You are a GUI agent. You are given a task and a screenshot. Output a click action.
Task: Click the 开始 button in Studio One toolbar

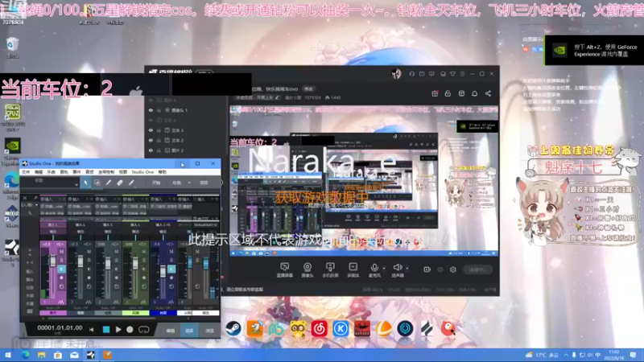(156, 183)
